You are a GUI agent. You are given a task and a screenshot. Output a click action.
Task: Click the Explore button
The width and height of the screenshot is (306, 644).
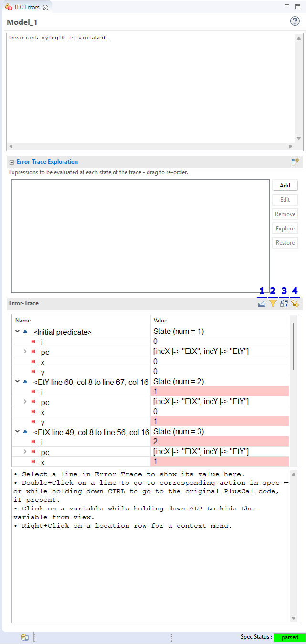coord(285,229)
